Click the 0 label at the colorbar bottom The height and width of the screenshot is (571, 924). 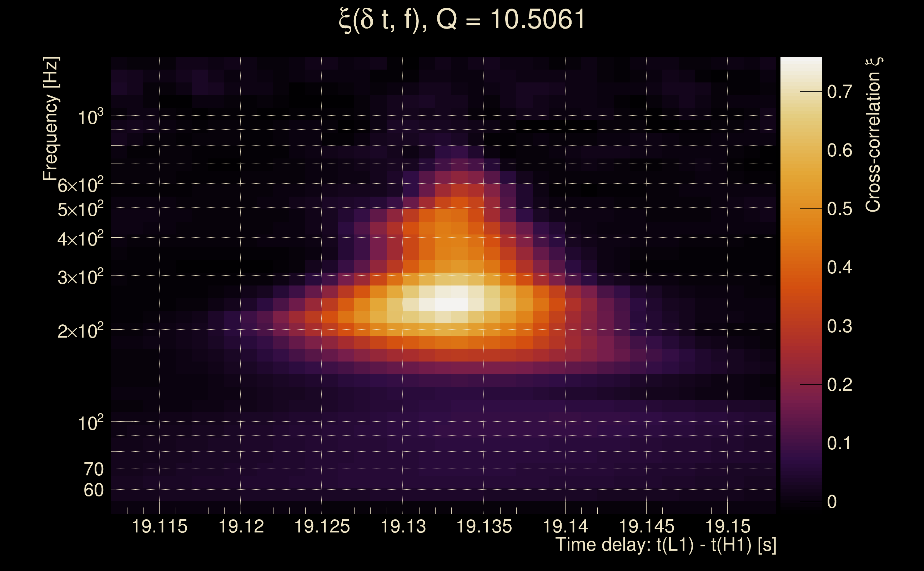pyautogui.click(x=832, y=502)
